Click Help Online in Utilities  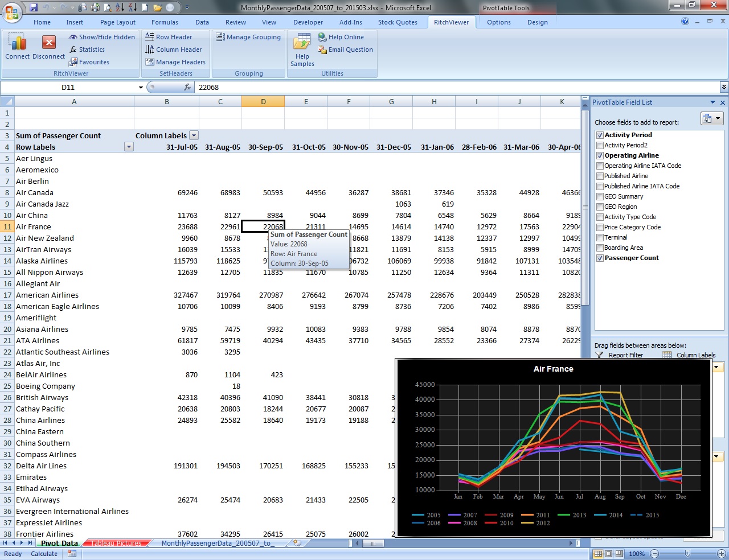click(x=341, y=37)
